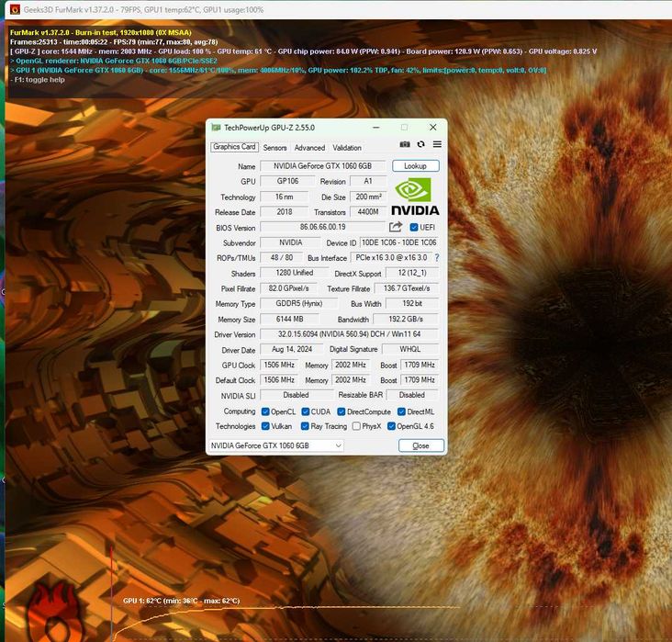The image size is (672, 642).
Task: Click the F1: toggle help text in FurMark
Action: pyautogui.click(x=39, y=80)
